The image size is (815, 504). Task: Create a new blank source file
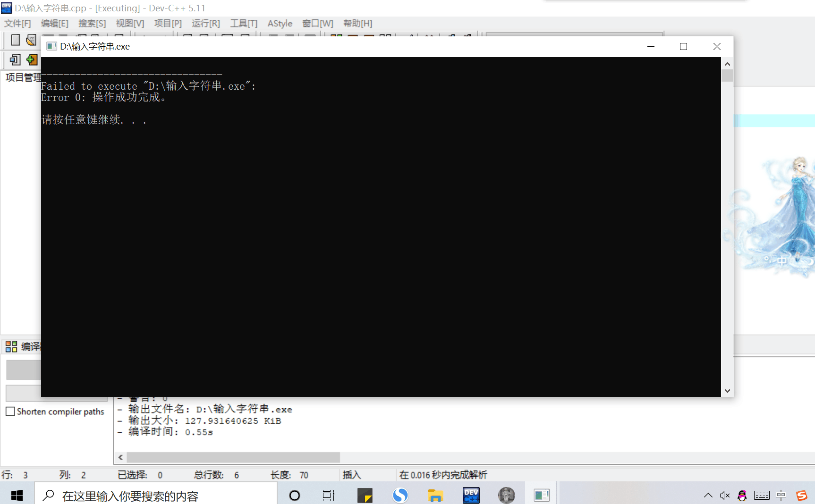tap(15, 40)
